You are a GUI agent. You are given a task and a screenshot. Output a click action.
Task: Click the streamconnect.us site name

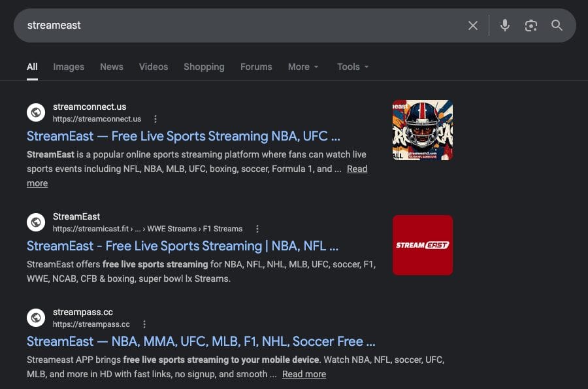90,107
